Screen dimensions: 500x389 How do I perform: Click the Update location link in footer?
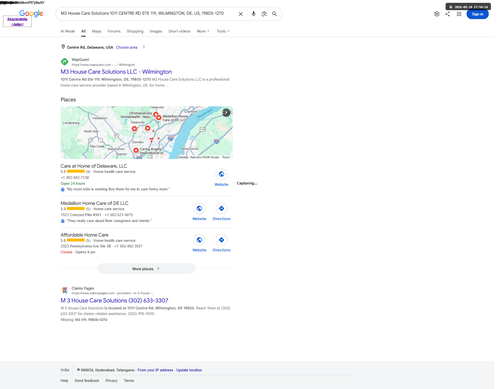coord(189,370)
